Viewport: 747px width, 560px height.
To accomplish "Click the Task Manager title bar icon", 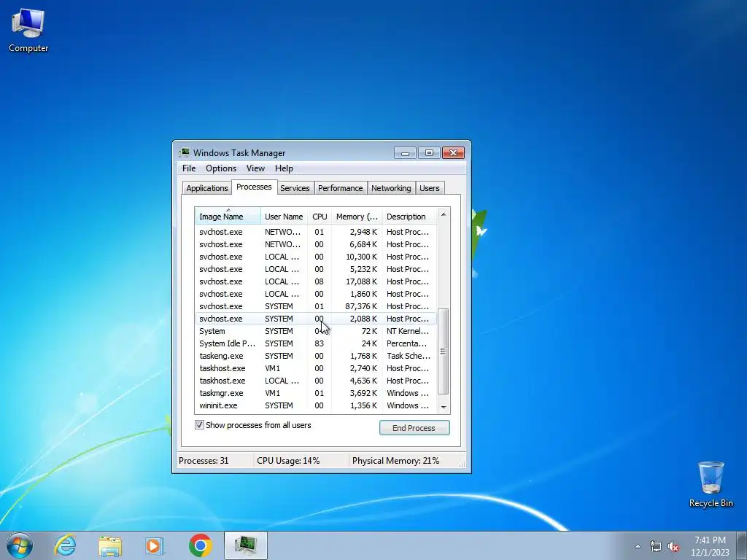I will click(184, 153).
